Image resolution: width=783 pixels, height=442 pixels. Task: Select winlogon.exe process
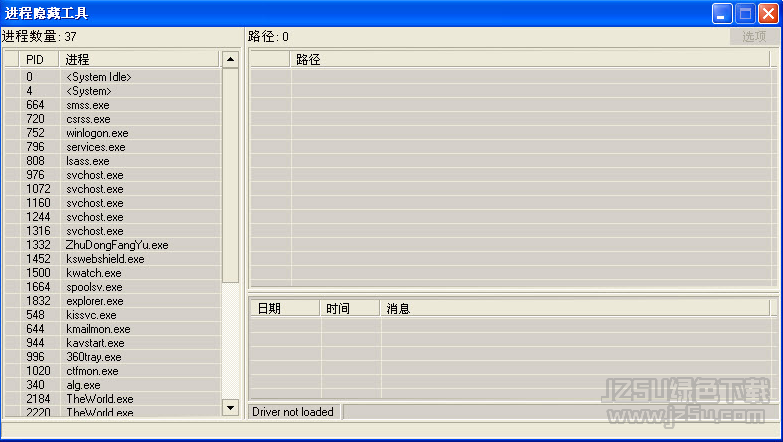pos(112,133)
